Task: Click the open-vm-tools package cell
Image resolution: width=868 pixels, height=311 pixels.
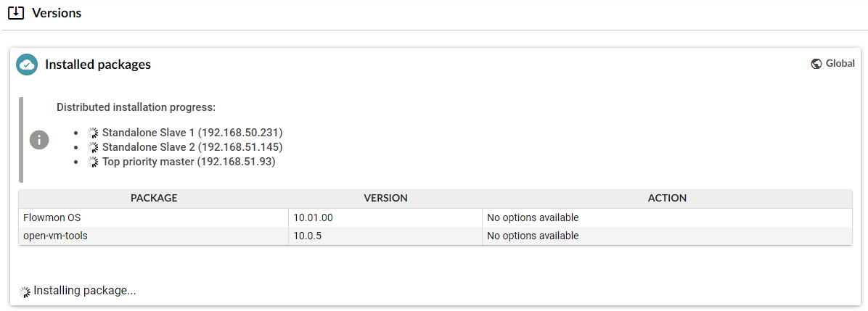Action: pos(154,236)
